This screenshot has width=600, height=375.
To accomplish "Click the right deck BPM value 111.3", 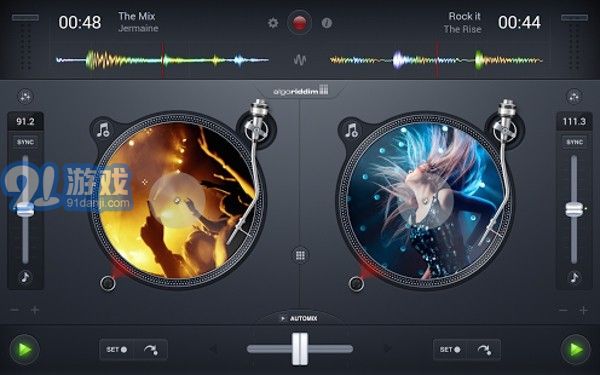I will 574,122.
